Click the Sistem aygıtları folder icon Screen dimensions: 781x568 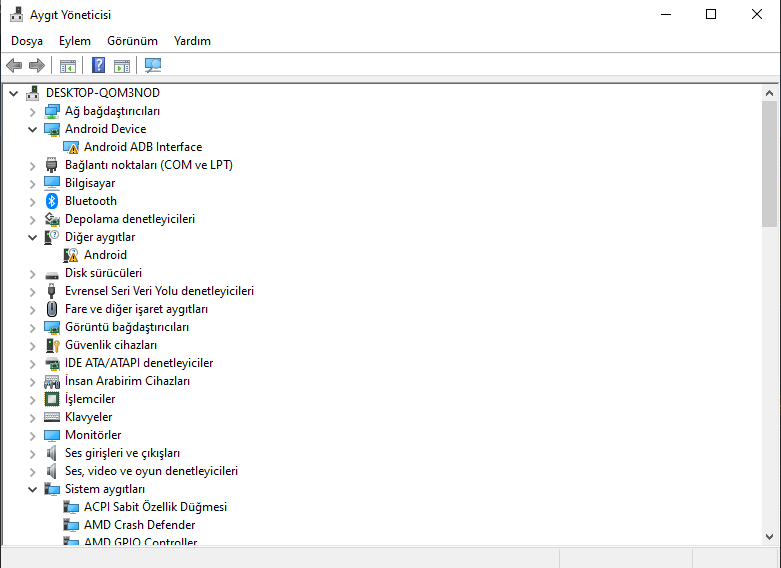point(52,489)
